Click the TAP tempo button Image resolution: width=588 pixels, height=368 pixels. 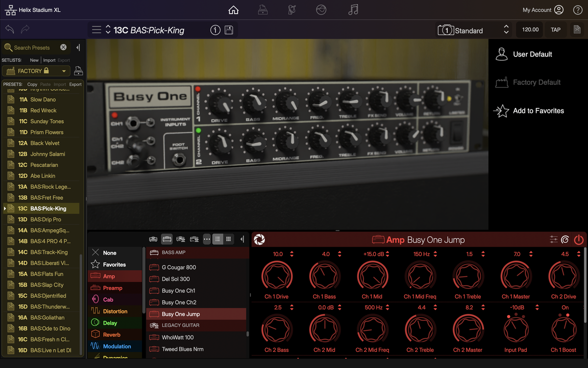(x=556, y=29)
